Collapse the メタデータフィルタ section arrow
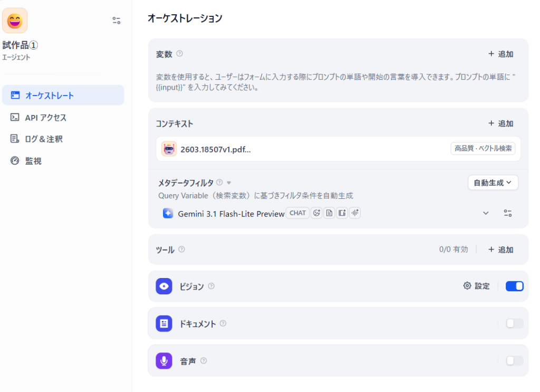 pos(229,183)
